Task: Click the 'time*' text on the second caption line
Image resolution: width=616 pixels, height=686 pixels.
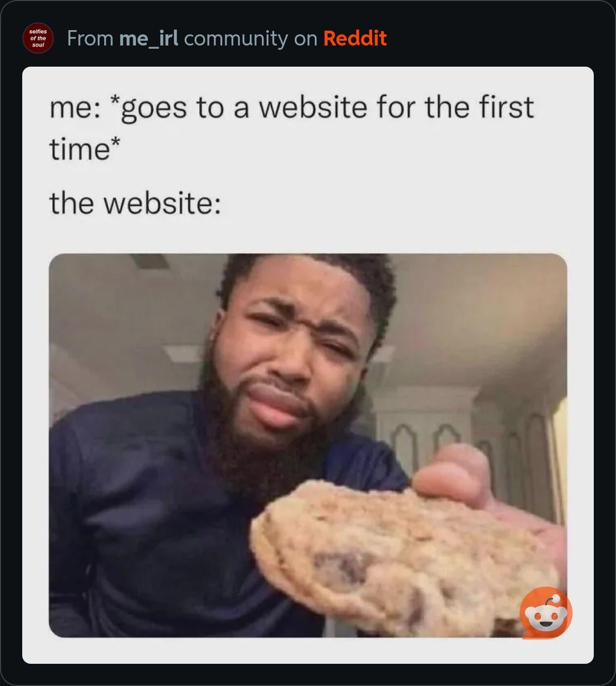Action: 85,148
